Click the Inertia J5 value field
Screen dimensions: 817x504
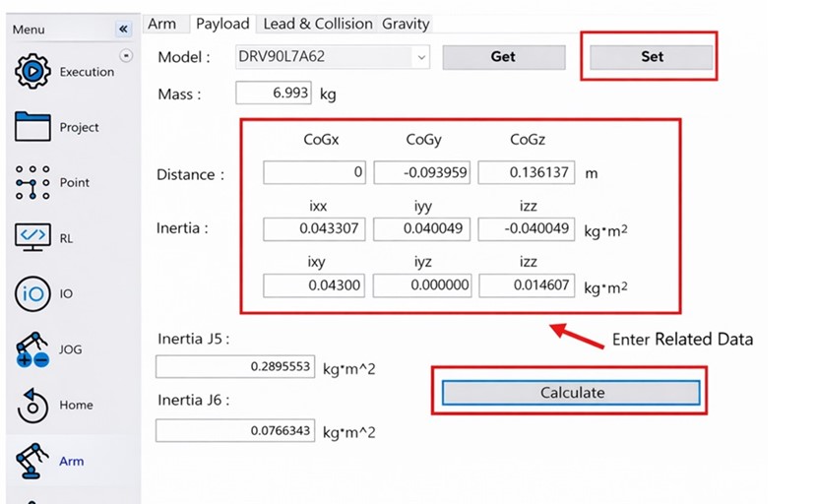[x=235, y=365]
